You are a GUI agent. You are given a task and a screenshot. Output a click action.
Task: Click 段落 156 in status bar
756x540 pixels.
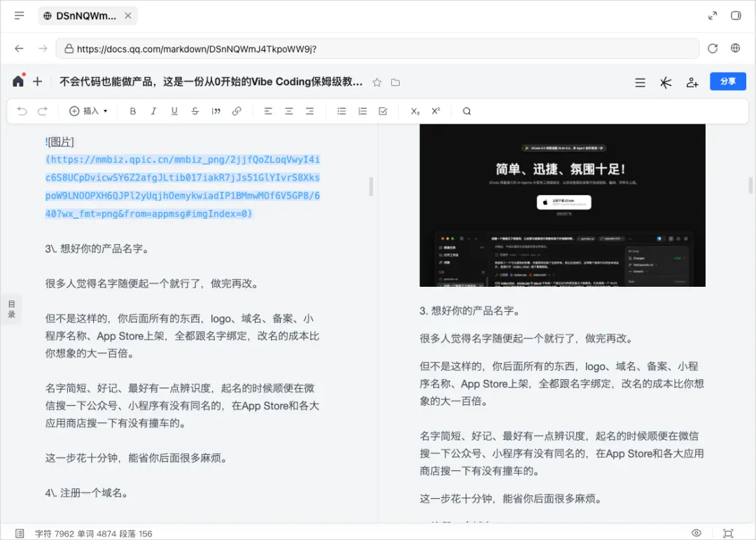[136, 534]
